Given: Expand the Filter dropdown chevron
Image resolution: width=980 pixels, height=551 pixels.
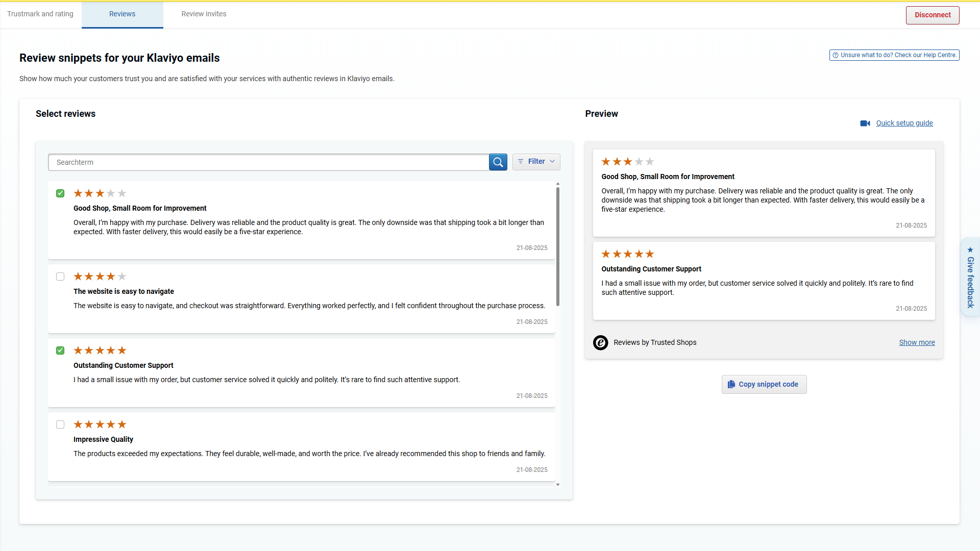Looking at the screenshot, I should coord(552,162).
